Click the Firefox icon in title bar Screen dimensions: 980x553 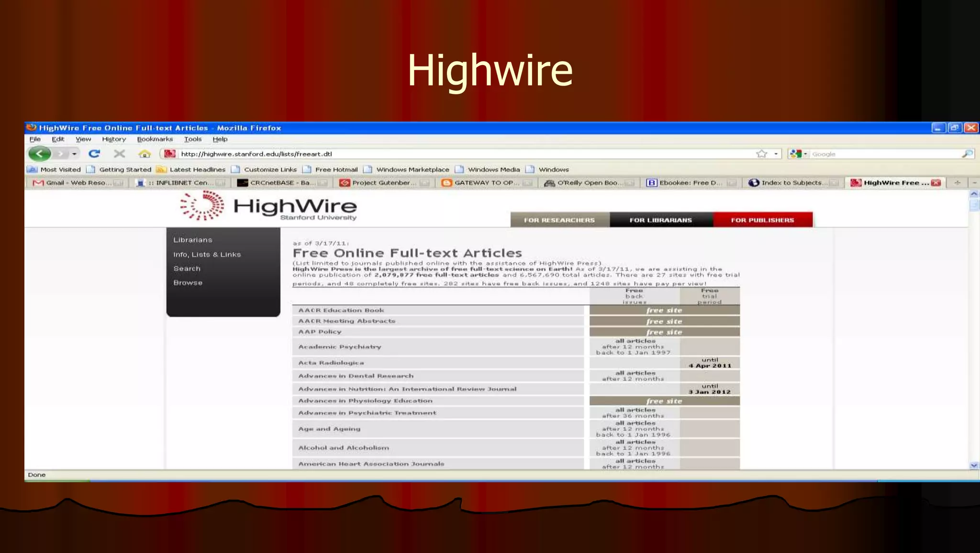(x=32, y=128)
